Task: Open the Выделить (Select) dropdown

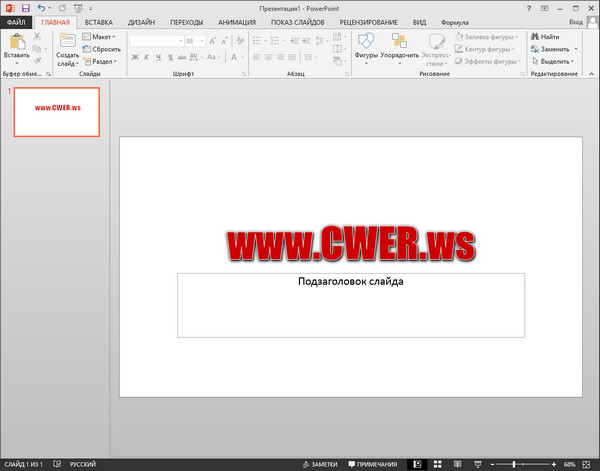Action: coord(553,61)
